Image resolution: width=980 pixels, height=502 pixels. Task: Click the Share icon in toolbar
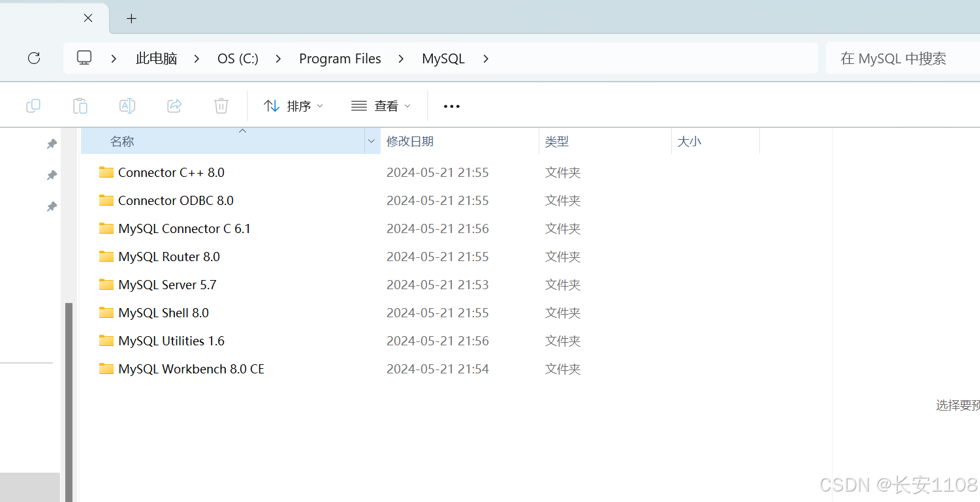[x=174, y=106]
